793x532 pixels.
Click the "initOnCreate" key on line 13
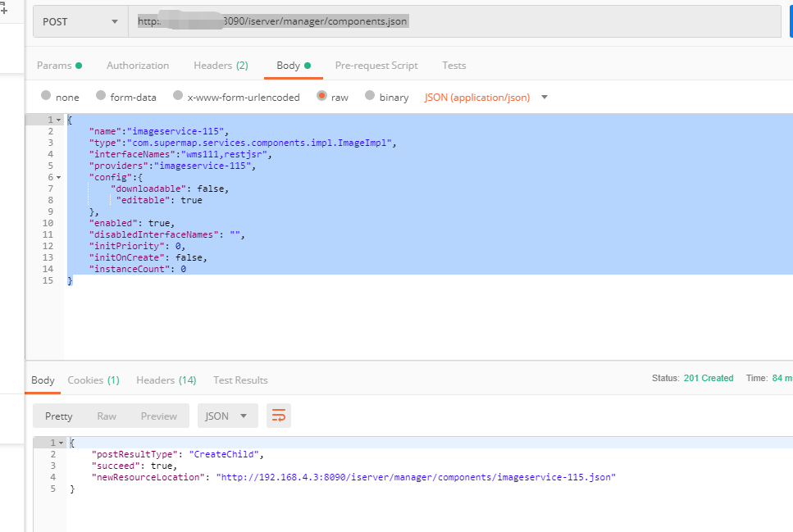(x=127, y=257)
